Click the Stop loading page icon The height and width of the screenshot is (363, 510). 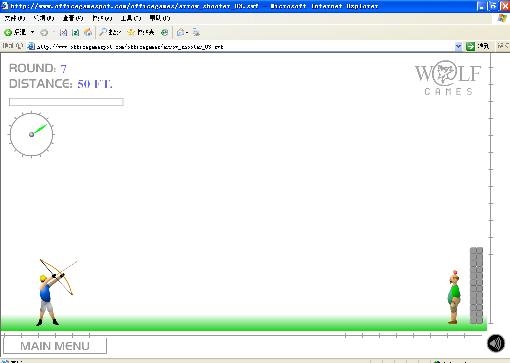(x=63, y=32)
